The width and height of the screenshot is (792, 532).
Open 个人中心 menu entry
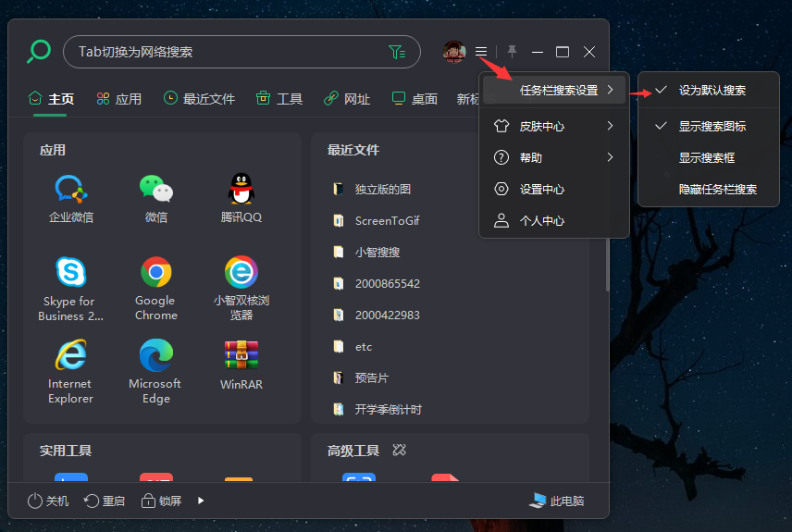553,221
